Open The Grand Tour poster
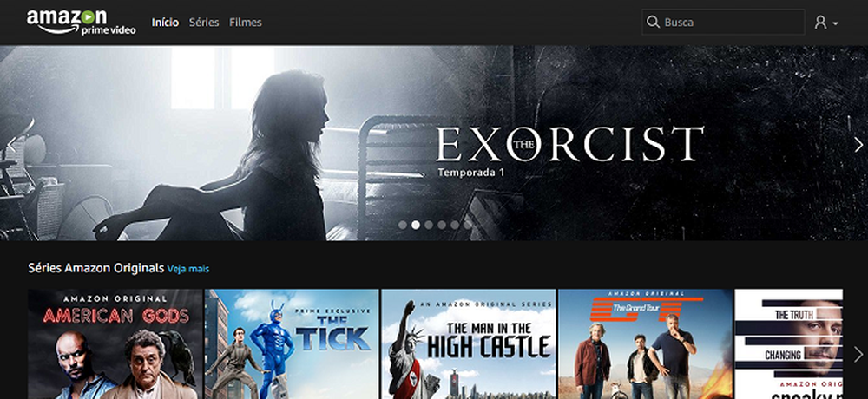 tap(646, 343)
